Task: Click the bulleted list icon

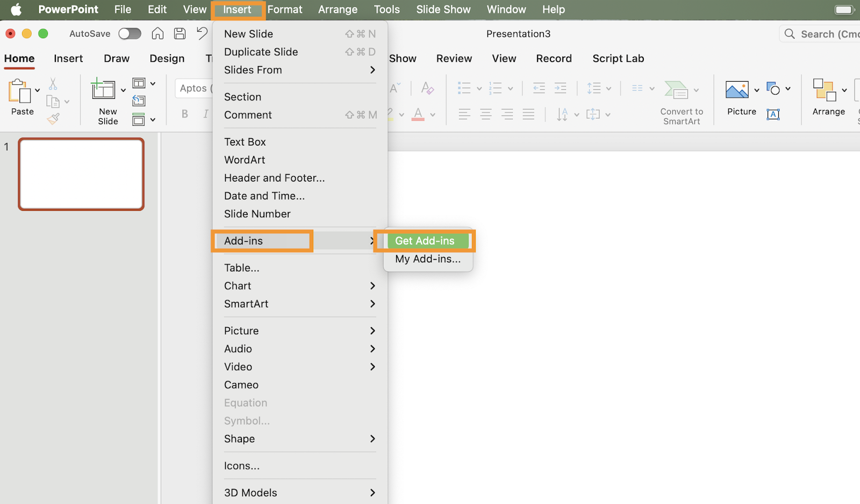Action: [x=464, y=88]
